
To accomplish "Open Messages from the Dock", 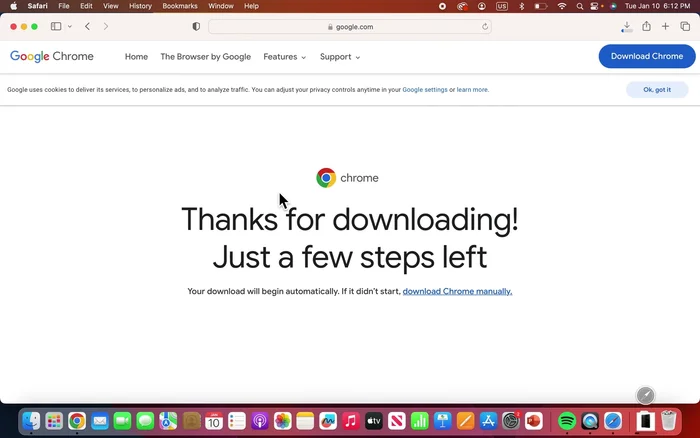I will coord(145,421).
